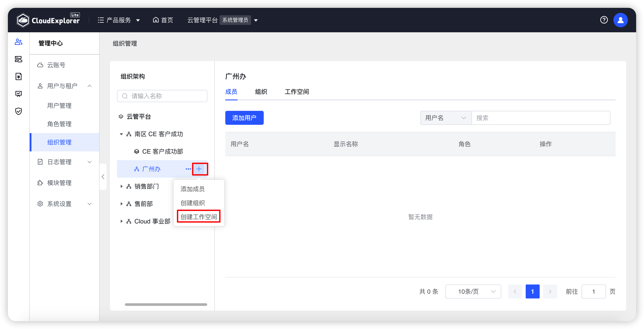Focus the 请输入名称 search field

tap(162, 96)
